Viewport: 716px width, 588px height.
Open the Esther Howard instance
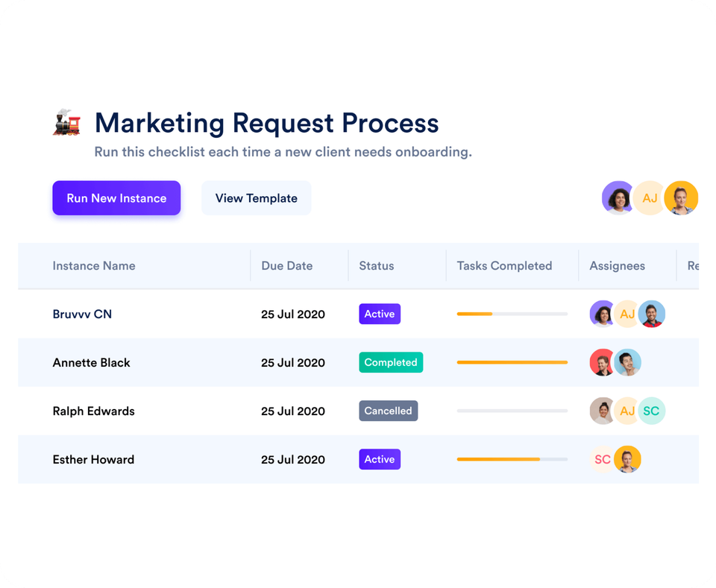94,459
